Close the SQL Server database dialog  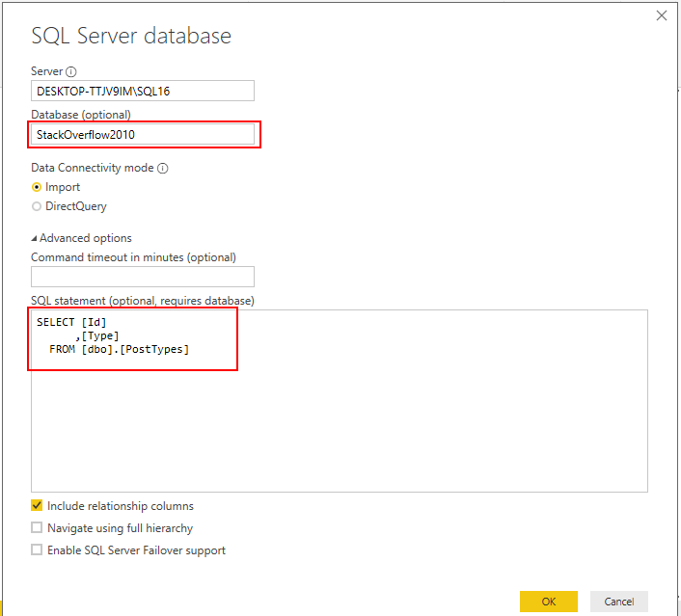pyautogui.click(x=662, y=15)
